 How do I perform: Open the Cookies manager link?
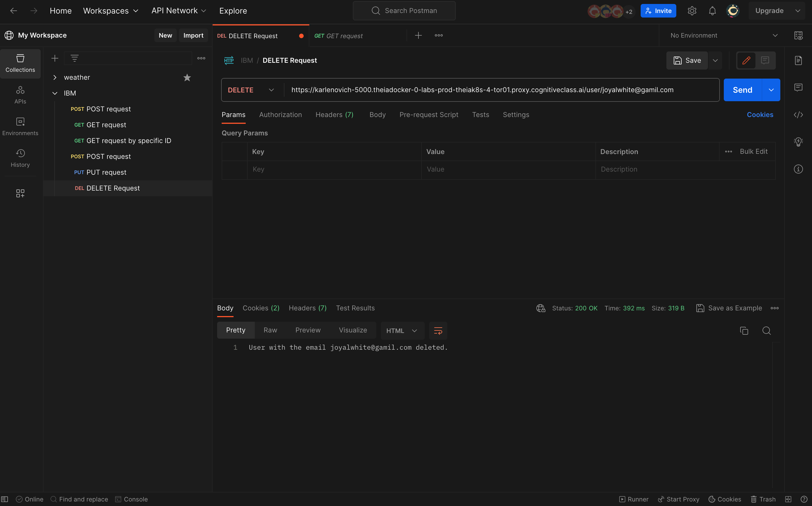pos(760,114)
